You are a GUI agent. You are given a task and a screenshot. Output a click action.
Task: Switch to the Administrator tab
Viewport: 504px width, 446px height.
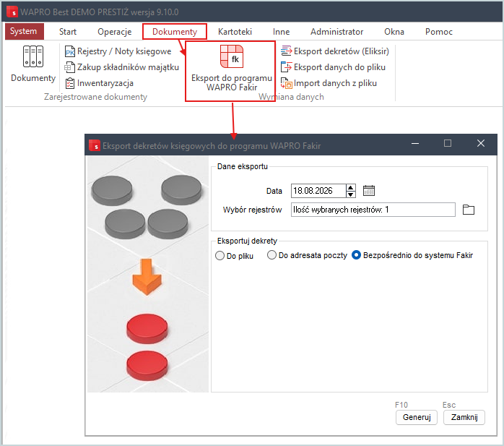click(x=337, y=32)
